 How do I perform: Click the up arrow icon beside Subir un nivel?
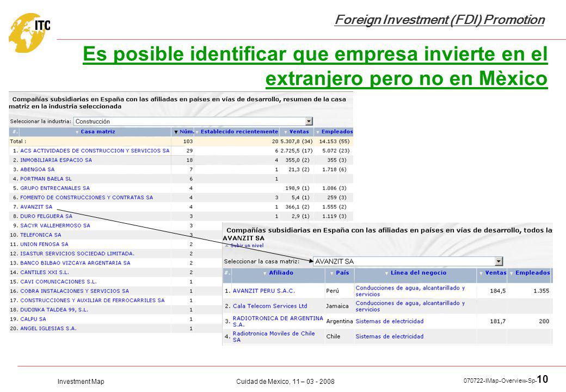point(227,246)
